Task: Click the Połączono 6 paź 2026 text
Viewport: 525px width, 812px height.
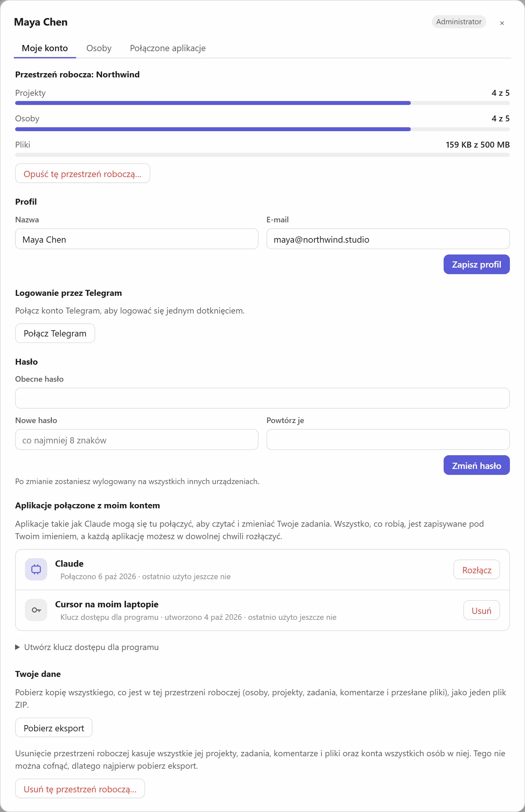Action: pos(98,577)
